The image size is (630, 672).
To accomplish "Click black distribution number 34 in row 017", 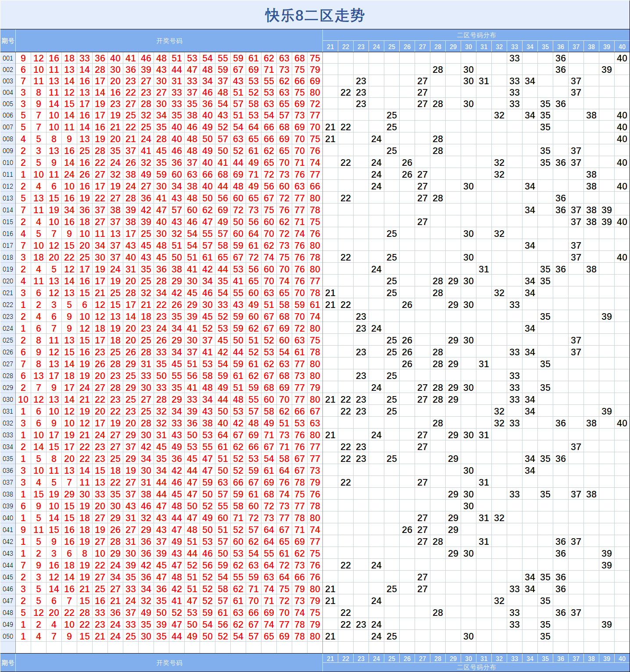I will (x=530, y=246).
